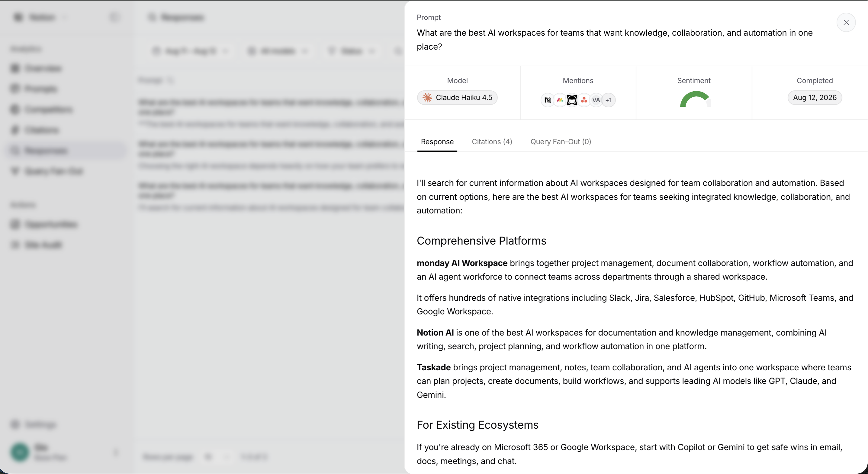
Task: Click the "Sentiment" column label
Action: pyautogui.click(x=694, y=81)
